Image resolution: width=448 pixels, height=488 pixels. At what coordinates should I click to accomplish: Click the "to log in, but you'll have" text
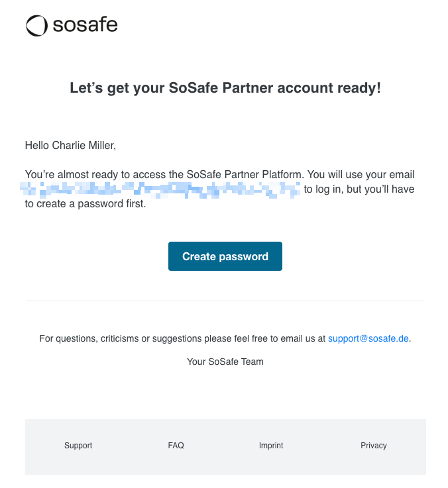click(x=359, y=190)
